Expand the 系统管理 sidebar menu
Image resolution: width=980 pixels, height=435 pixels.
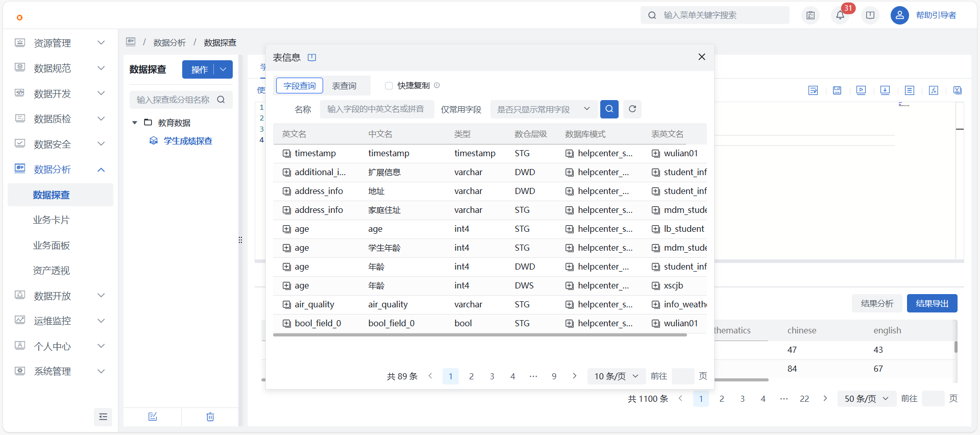click(x=60, y=371)
